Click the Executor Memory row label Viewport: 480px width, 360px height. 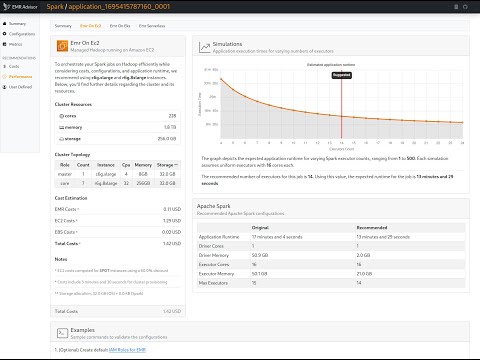tap(216, 274)
